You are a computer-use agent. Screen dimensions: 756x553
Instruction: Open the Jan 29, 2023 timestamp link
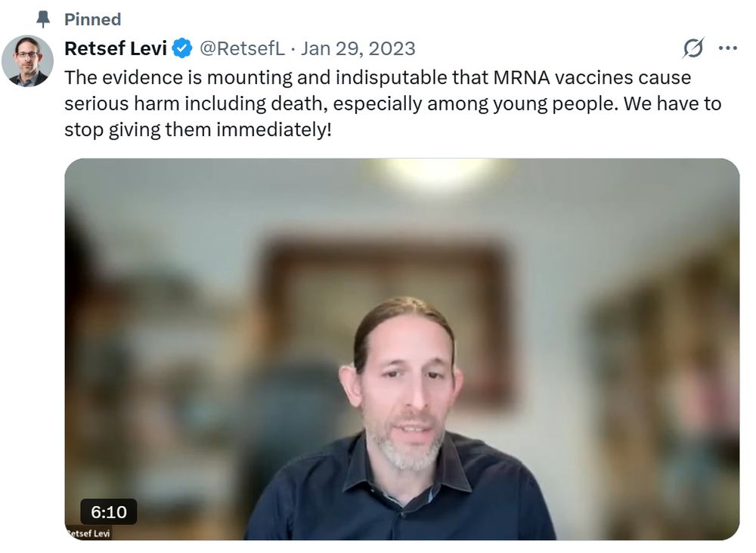[358, 48]
